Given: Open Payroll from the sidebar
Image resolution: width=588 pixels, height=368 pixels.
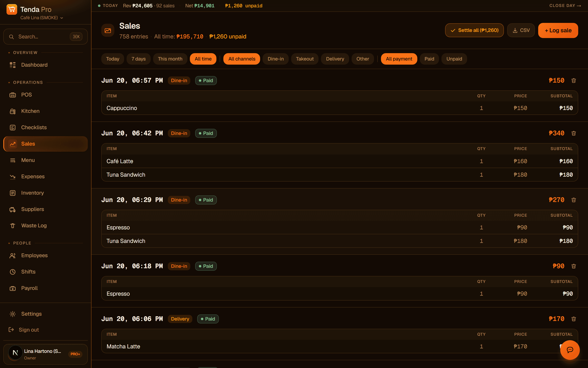Looking at the screenshot, I should point(46,288).
